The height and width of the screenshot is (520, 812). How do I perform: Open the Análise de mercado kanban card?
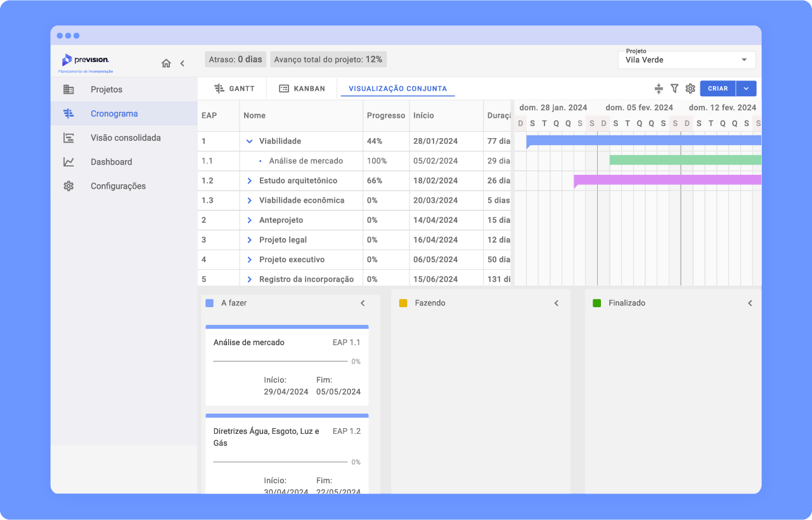287,365
